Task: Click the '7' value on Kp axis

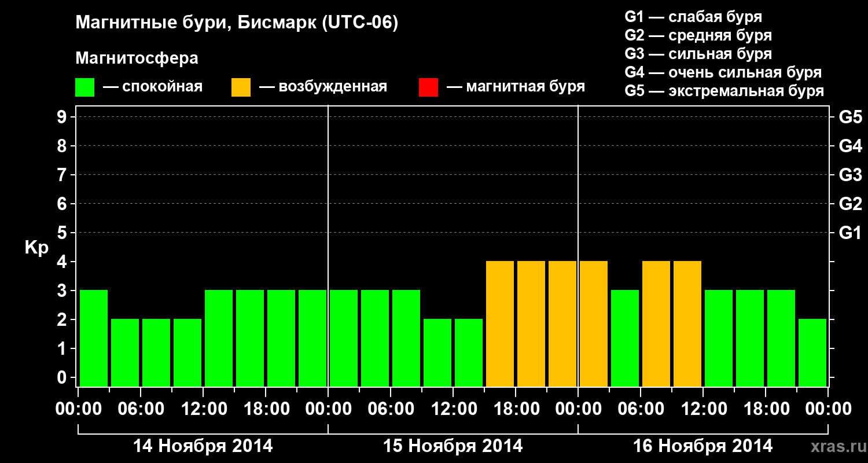Action: pyautogui.click(x=63, y=175)
